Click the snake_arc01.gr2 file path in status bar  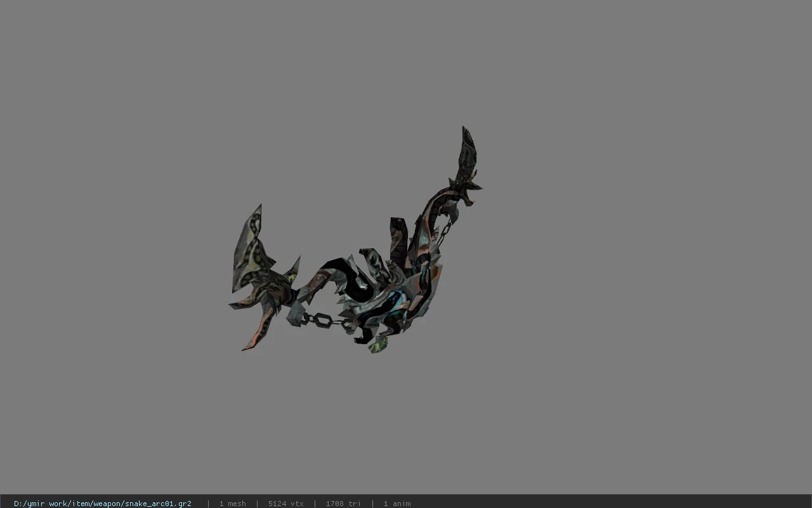(103, 504)
